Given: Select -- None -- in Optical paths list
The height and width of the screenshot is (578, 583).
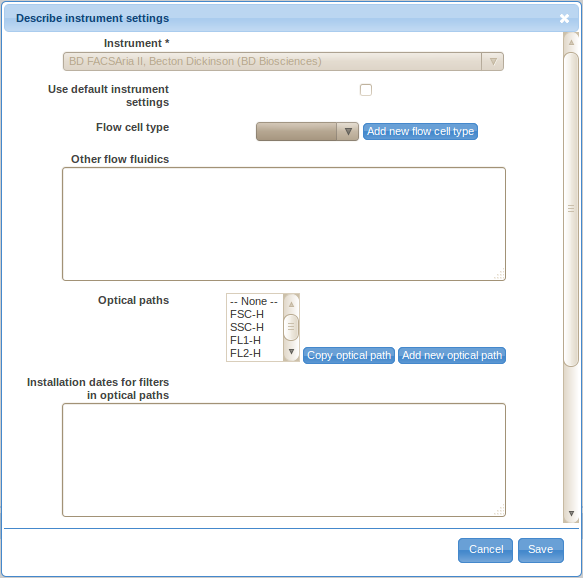Looking at the screenshot, I should [254, 301].
